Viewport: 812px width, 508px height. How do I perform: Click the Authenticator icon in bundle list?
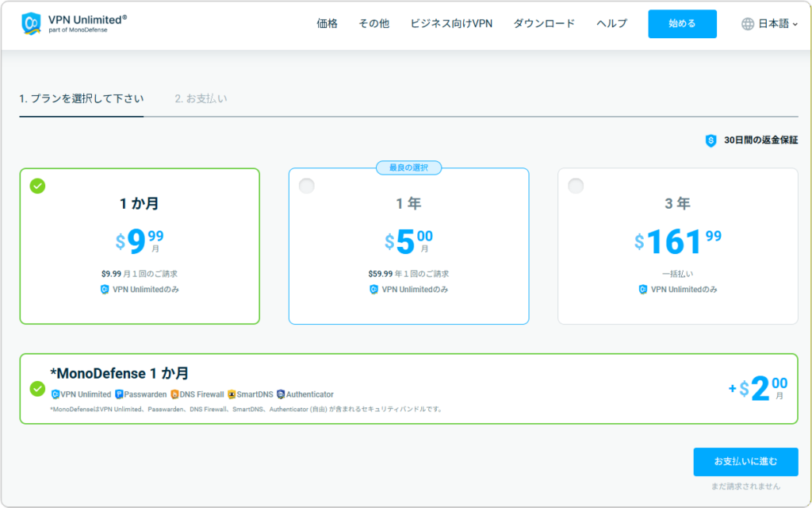tap(281, 394)
